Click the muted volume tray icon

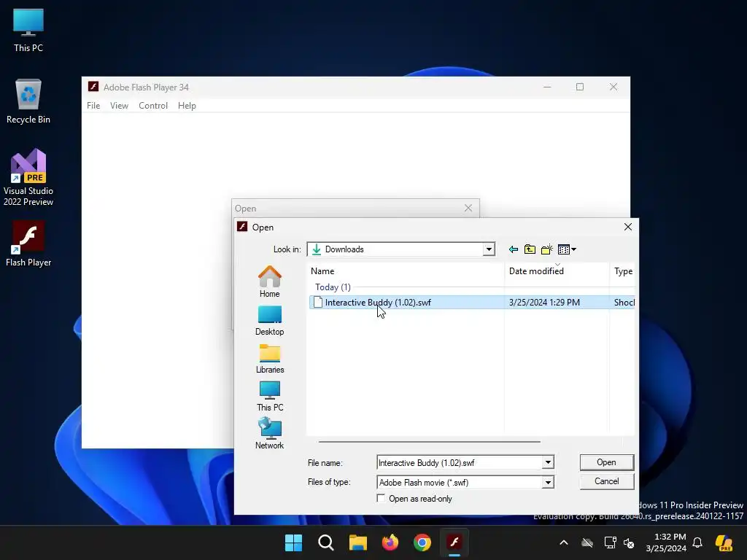coord(629,542)
